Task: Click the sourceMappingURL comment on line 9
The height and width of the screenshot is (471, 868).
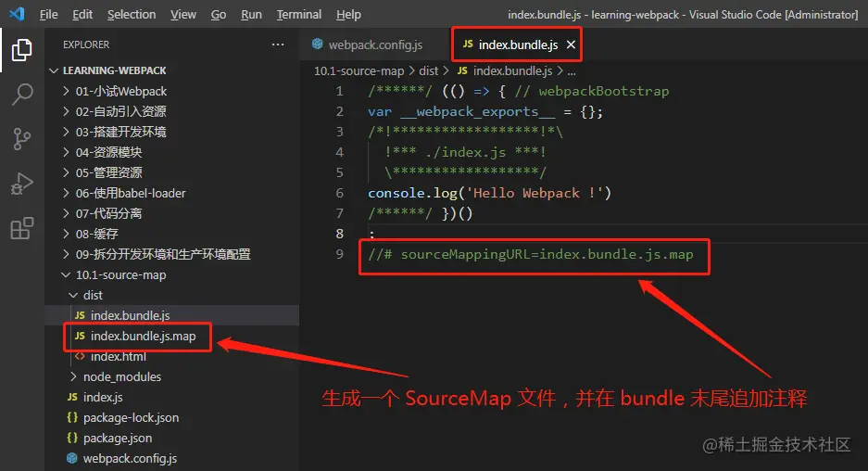Action: tap(530, 254)
